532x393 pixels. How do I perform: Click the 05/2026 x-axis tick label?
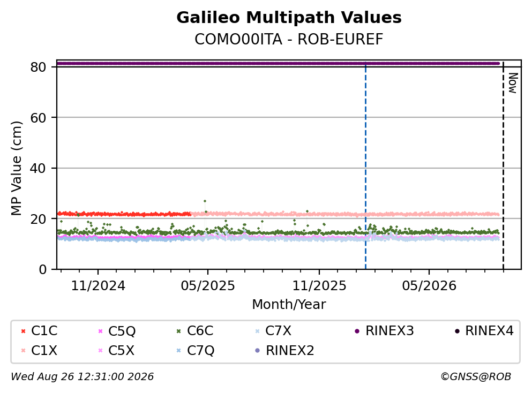[429, 286]
